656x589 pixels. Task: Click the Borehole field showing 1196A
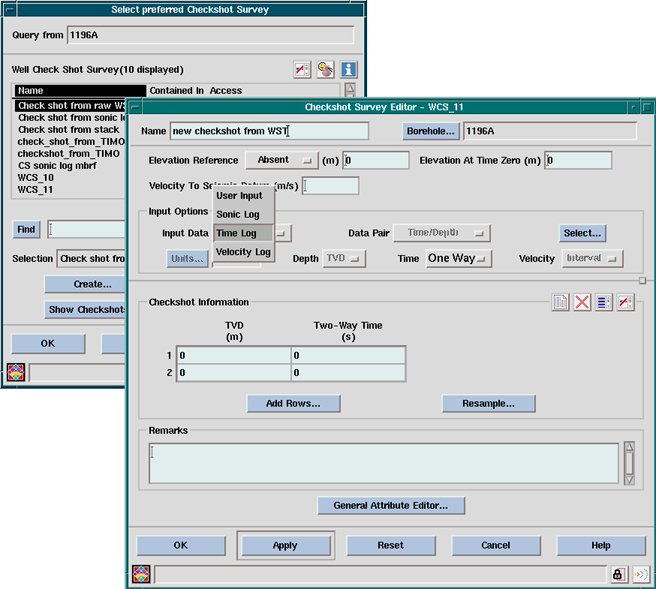(x=550, y=131)
